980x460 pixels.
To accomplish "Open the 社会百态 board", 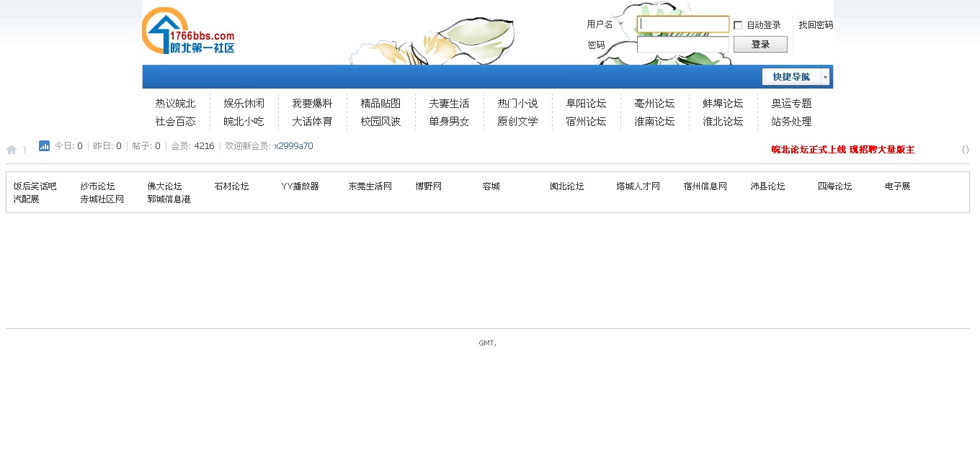I will tap(175, 122).
